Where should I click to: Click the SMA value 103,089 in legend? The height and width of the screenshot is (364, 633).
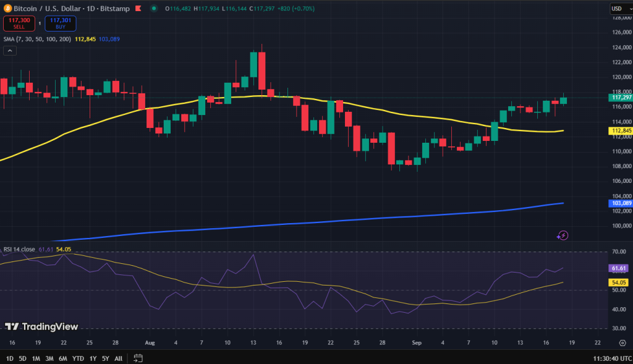[109, 39]
